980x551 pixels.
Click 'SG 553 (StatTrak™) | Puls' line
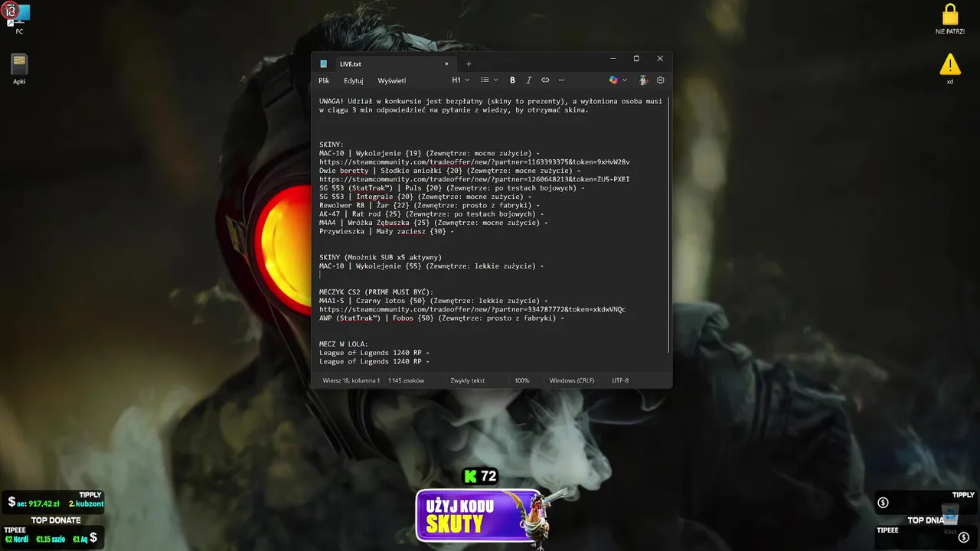tap(452, 188)
